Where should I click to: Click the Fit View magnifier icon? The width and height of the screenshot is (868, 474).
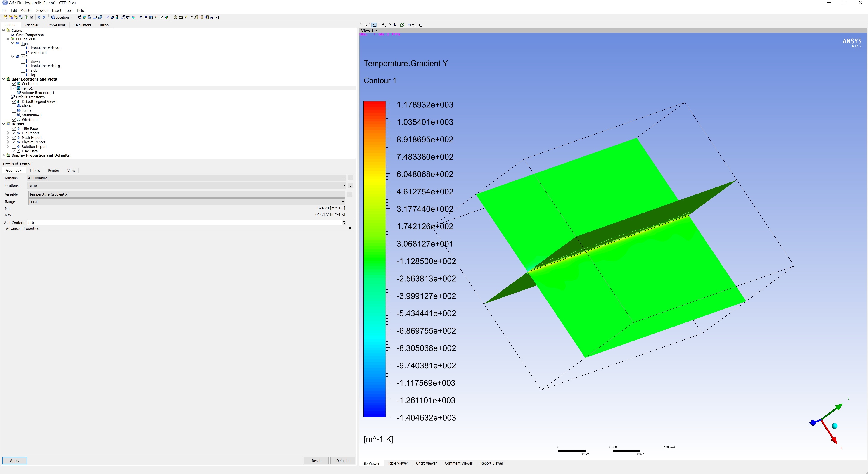pyautogui.click(x=395, y=25)
